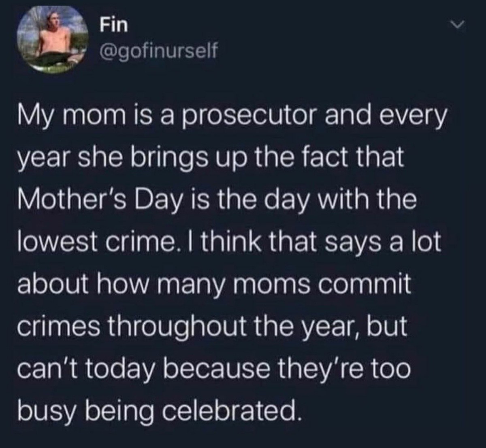The width and height of the screenshot is (486, 448).
Task: Click the line 'can't today because they're too'
Action: point(214,368)
